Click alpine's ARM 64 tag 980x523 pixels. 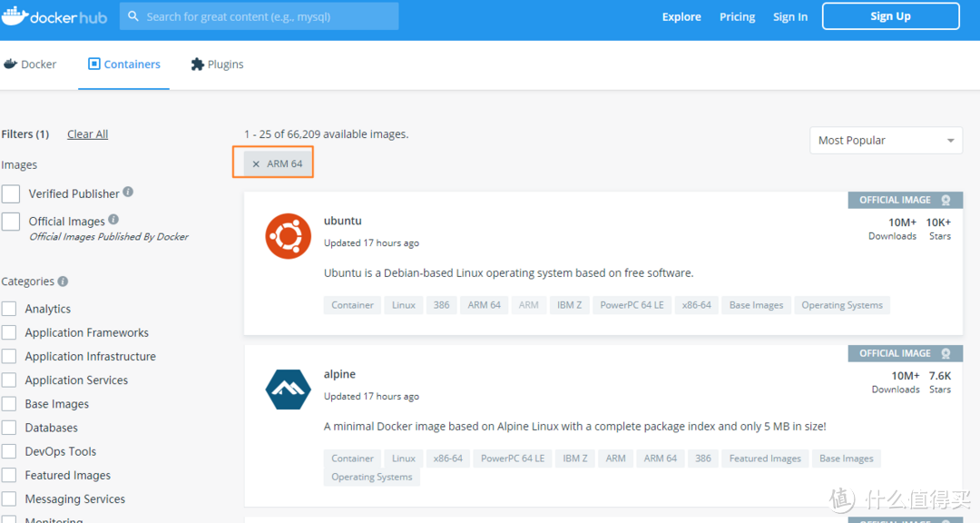coord(661,459)
